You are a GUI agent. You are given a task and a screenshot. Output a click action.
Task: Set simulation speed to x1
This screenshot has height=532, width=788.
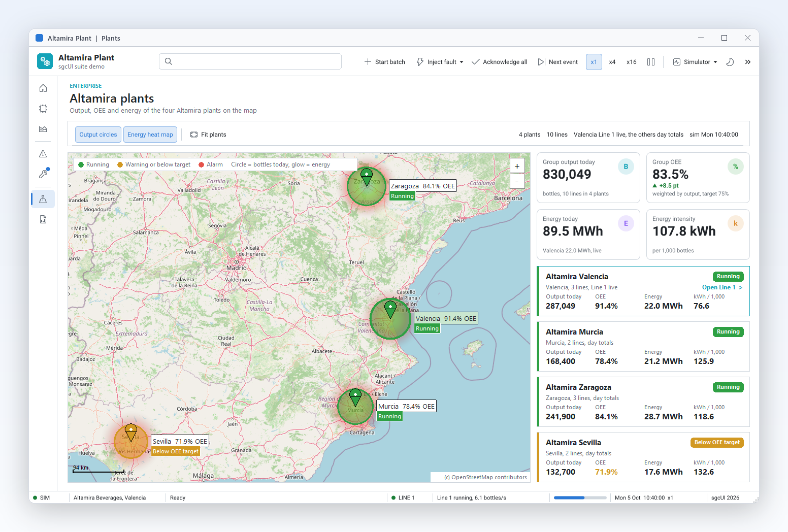tap(594, 62)
